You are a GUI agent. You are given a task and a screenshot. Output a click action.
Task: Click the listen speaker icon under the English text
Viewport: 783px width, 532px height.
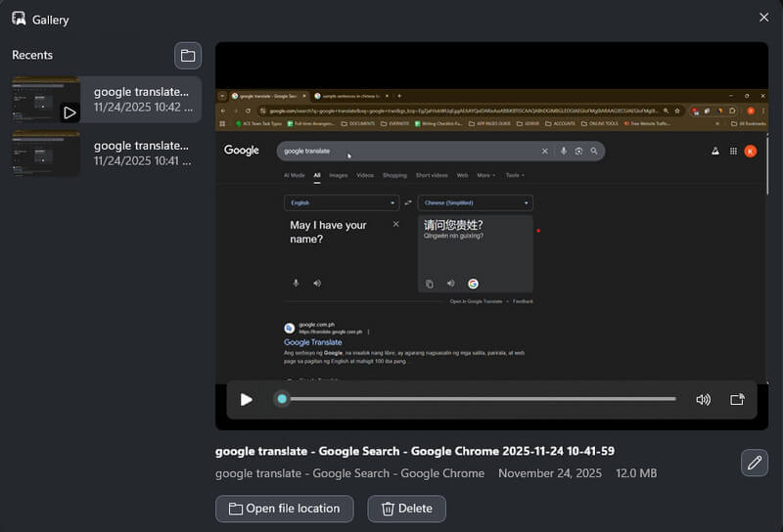pyautogui.click(x=317, y=283)
